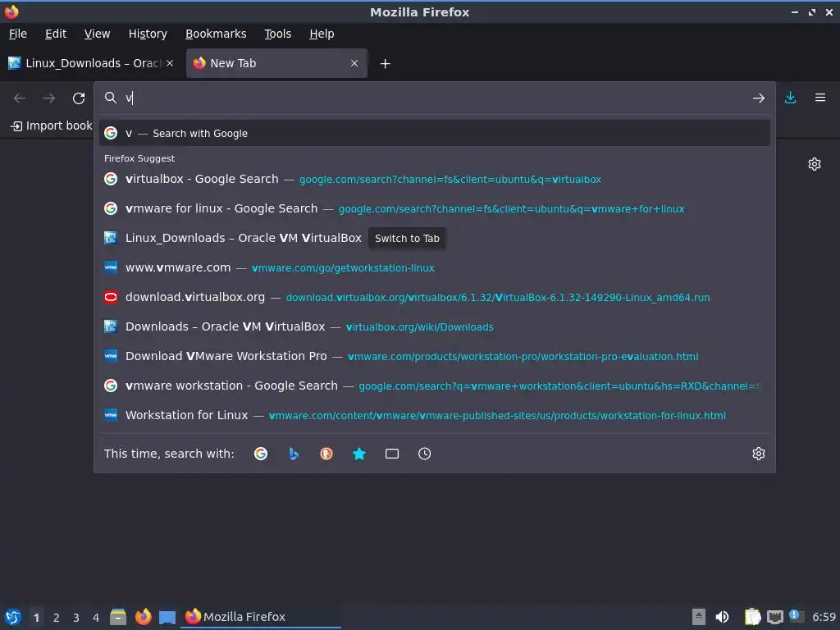Search this time in Bookmarks star icon
Image resolution: width=840 pixels, height=630 pixels.
pos(359,454)
